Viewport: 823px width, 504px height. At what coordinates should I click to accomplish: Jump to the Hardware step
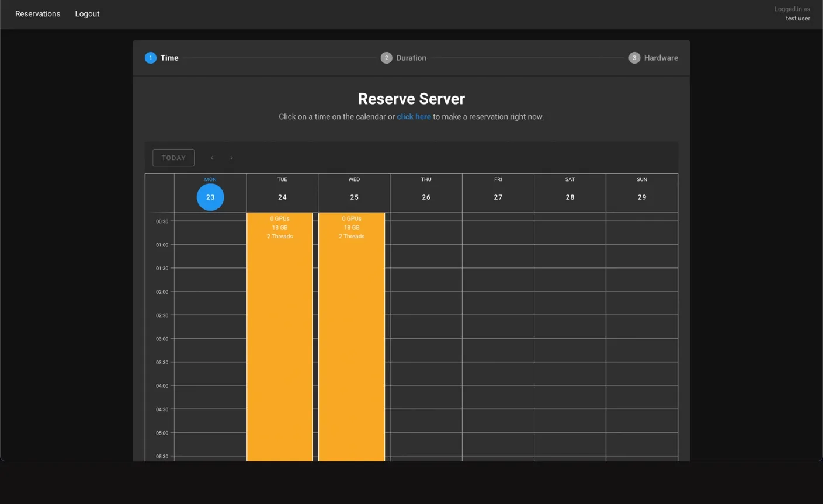(654, 58)
